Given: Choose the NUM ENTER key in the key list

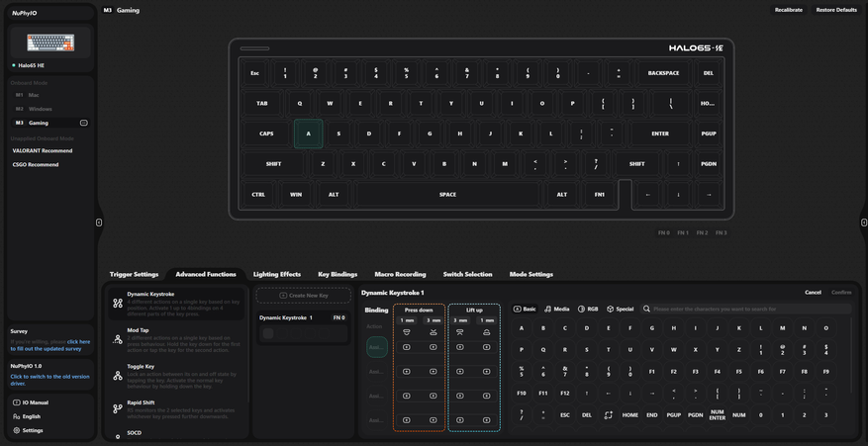Looking at the screenshot, I should pos(717,415).
